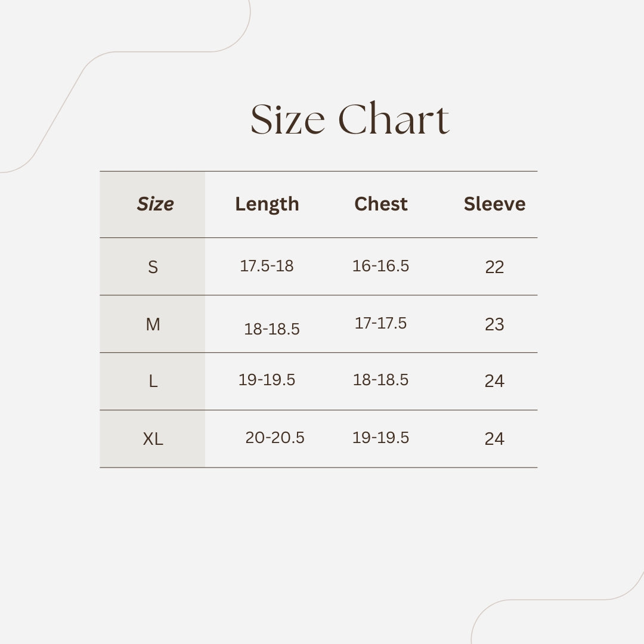
Task: Click chest value 18-18.5 for size L
Action: (380, 380)
